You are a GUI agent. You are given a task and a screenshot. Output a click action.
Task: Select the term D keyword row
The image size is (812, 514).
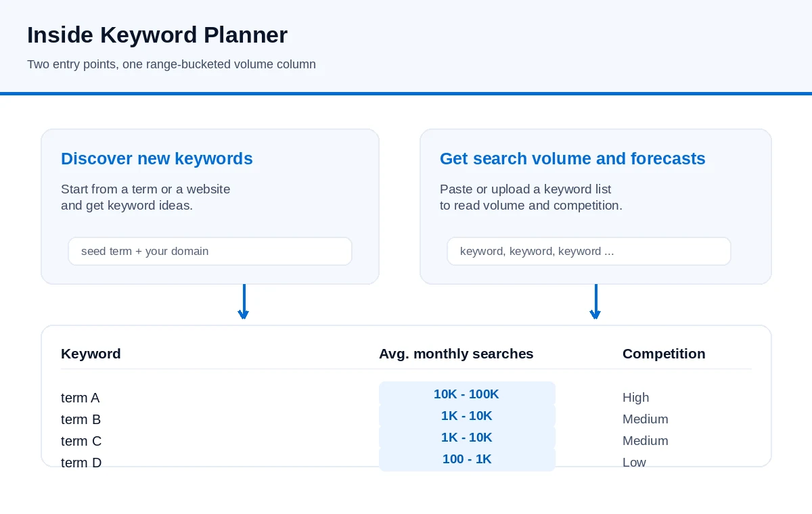point(406,462)
